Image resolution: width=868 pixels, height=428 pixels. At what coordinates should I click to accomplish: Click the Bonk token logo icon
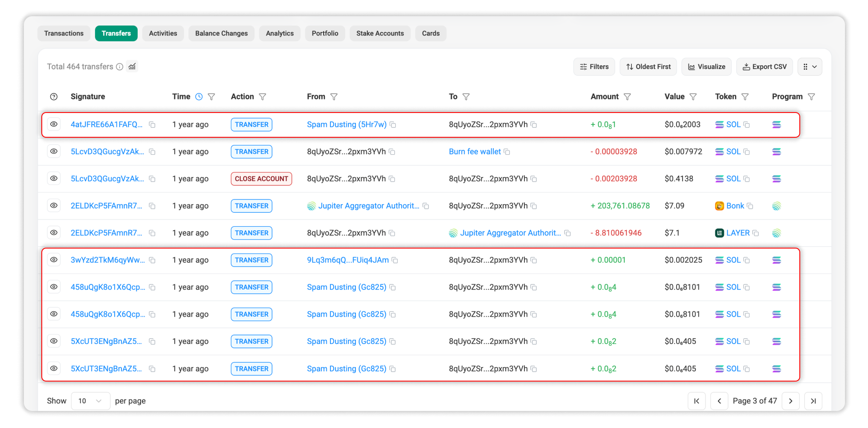pos(720,206)
